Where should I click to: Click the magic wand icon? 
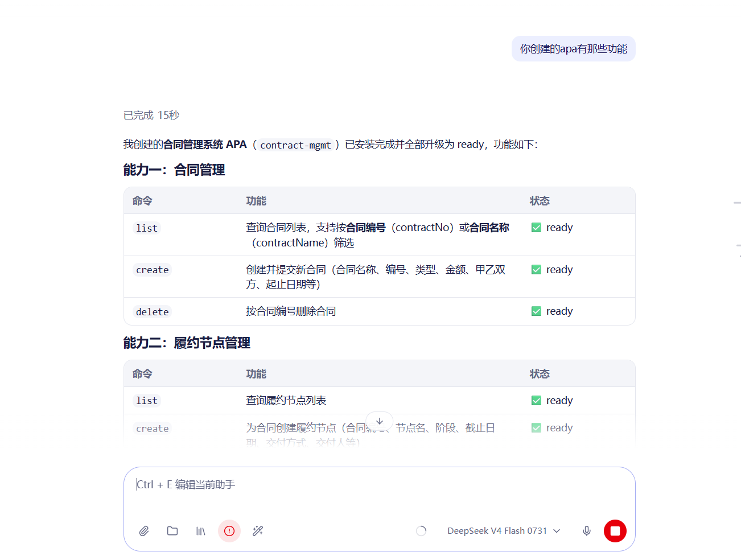258,531
